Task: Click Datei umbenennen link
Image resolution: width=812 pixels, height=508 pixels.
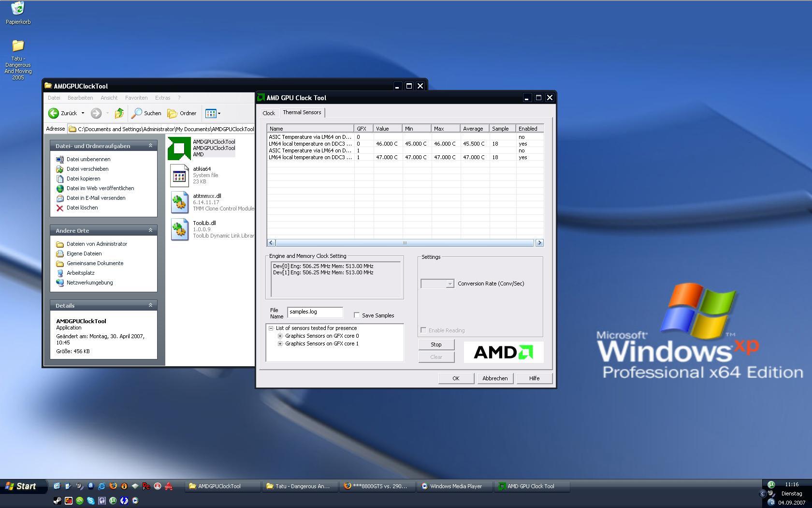Action: 88,159
